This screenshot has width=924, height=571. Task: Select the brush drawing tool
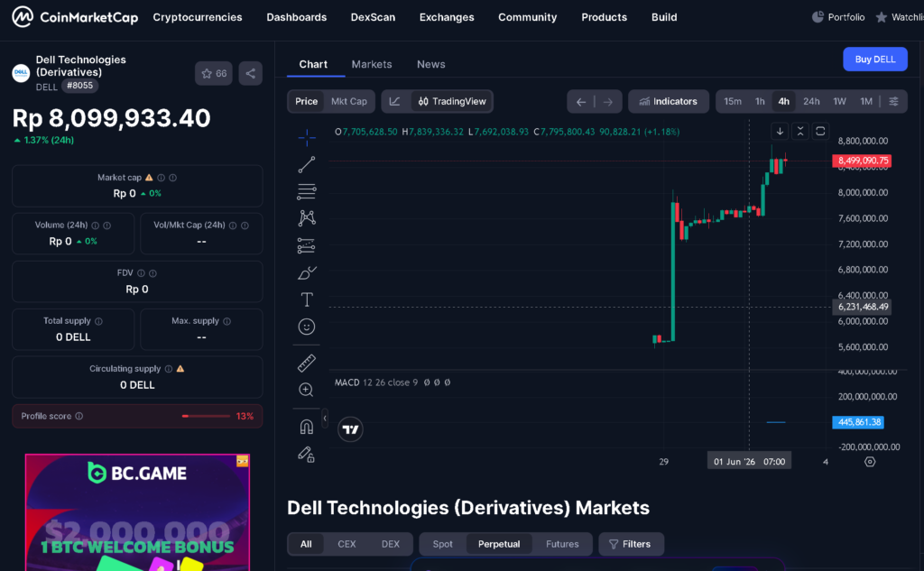(307, 272)
